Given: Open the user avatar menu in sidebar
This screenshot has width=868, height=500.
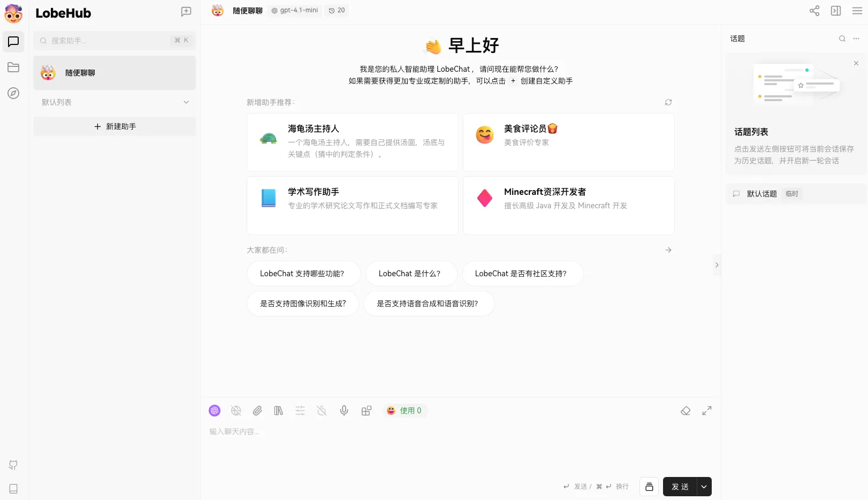Looking at the screenshot, I should [13, 13].
